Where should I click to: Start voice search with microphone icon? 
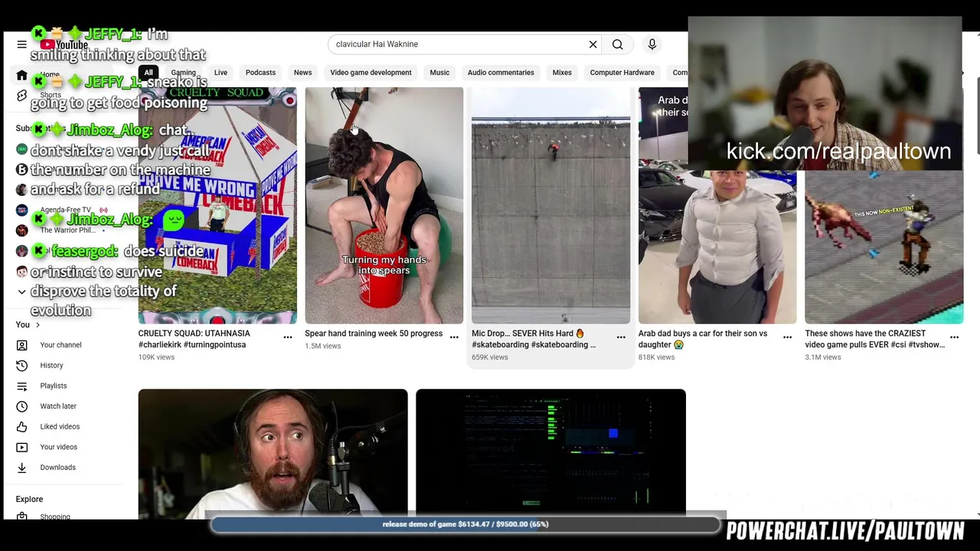pos(652,44)
